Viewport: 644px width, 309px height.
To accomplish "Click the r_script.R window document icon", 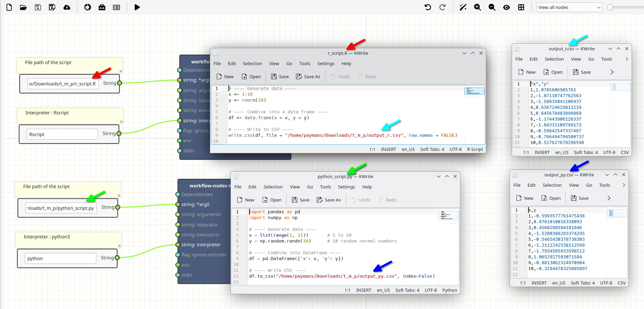I will pos(215,53).
